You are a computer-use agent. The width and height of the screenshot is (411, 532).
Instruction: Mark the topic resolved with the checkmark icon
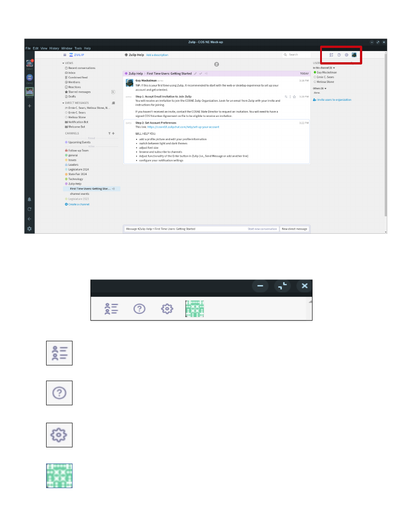point(201,73)
